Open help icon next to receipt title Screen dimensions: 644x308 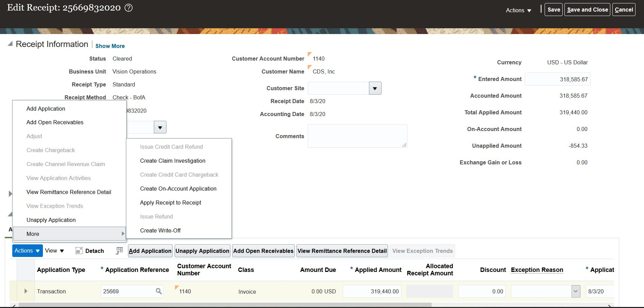click(x=129, y=8)
